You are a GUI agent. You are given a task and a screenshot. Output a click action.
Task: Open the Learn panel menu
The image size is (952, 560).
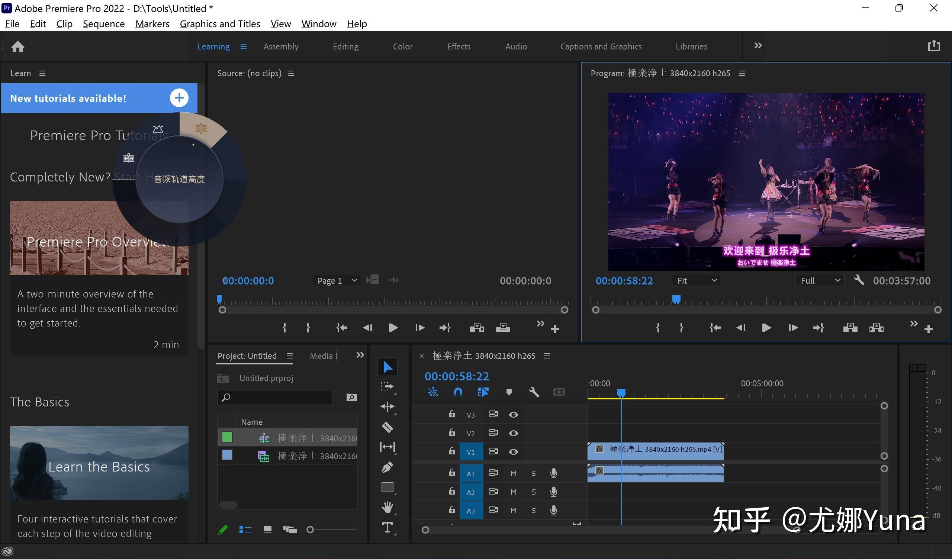click(42, 73)
